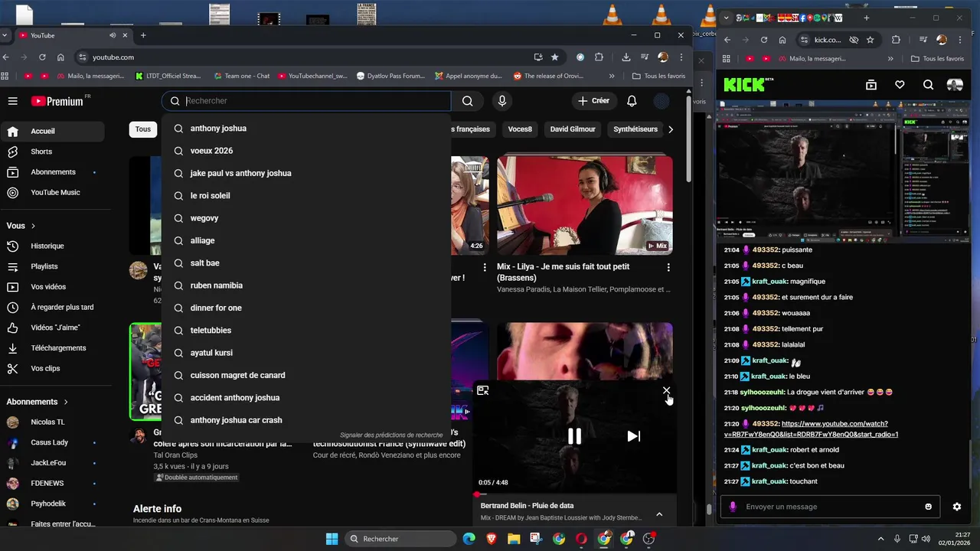Pause the miniplayer video

[574, 436]
